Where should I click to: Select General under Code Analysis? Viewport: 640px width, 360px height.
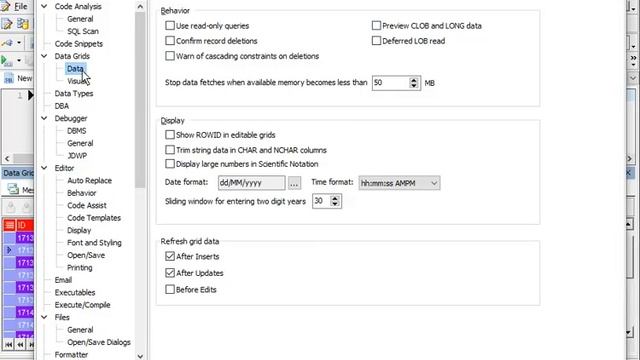(x=80, y=19)
